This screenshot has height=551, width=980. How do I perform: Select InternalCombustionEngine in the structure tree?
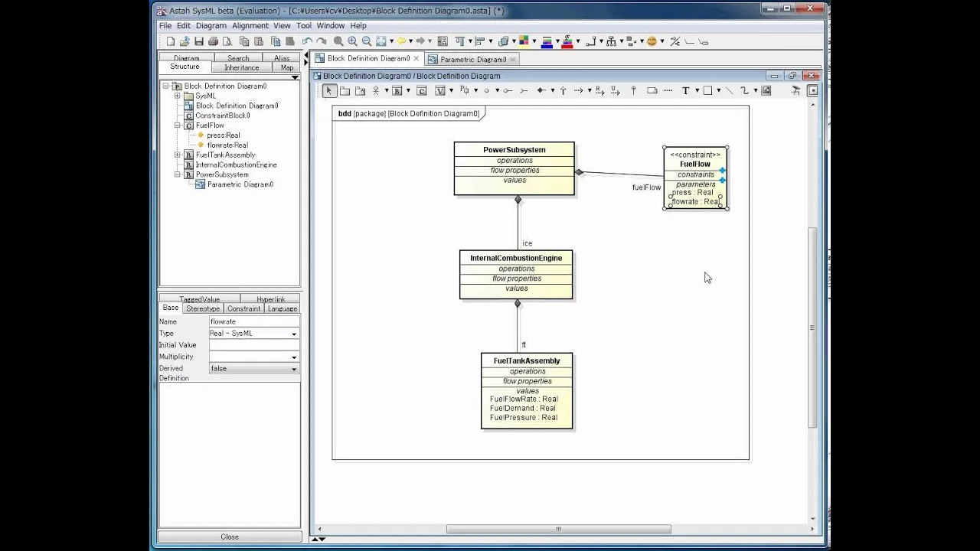pyautogui.click(x=236, y=165)
